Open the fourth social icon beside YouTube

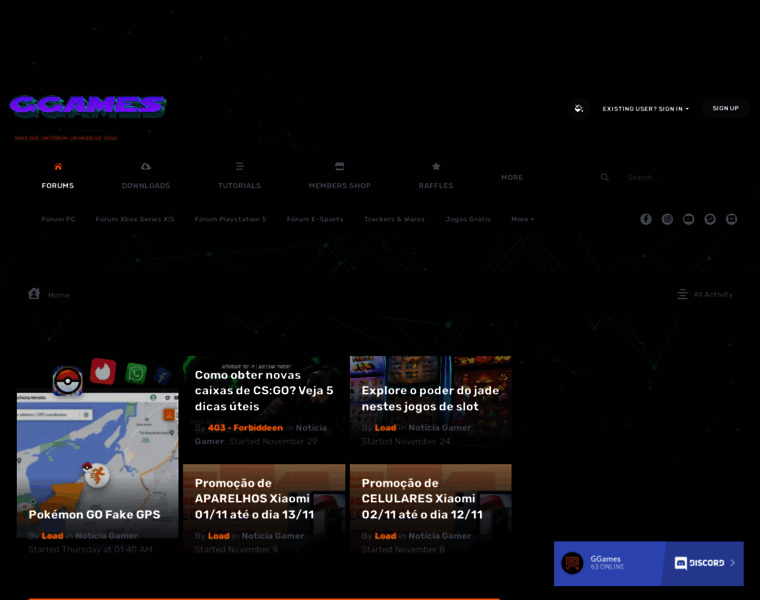point(710,219)
